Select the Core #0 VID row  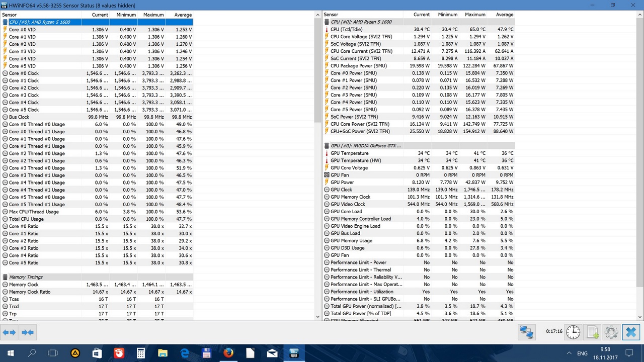point(97,30)
